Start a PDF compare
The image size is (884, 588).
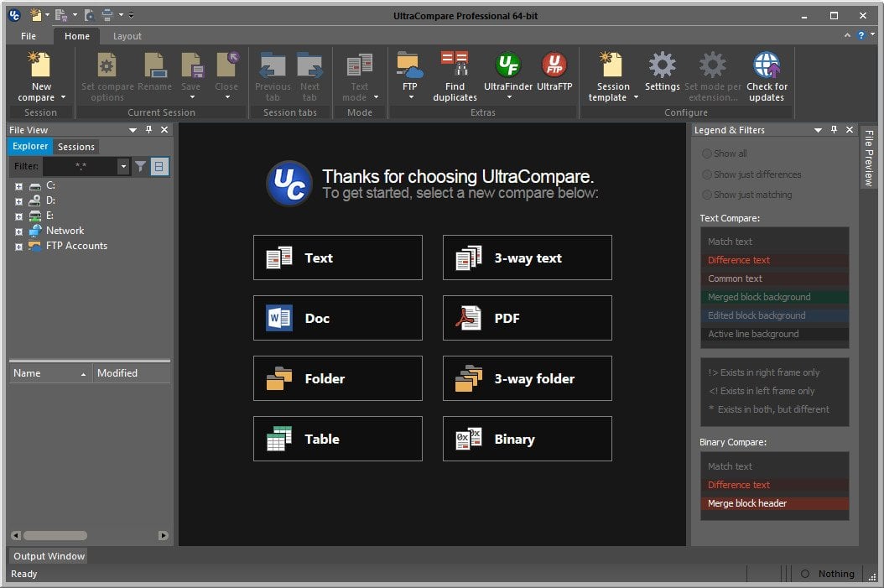(x=527, y=318)
